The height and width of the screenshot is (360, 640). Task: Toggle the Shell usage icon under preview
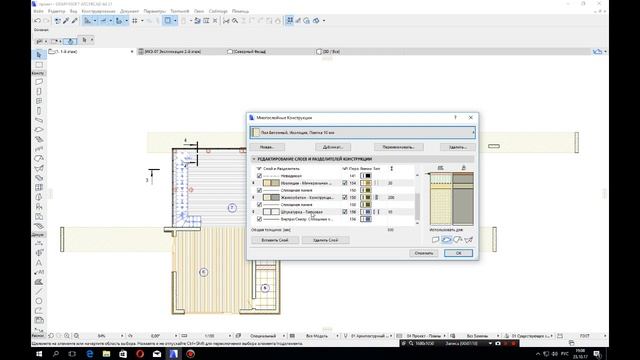pyautogui.click(x=469, y=240)
